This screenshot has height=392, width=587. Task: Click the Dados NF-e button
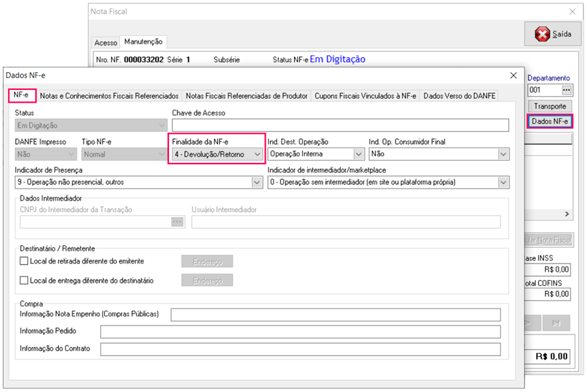(549, 122)
